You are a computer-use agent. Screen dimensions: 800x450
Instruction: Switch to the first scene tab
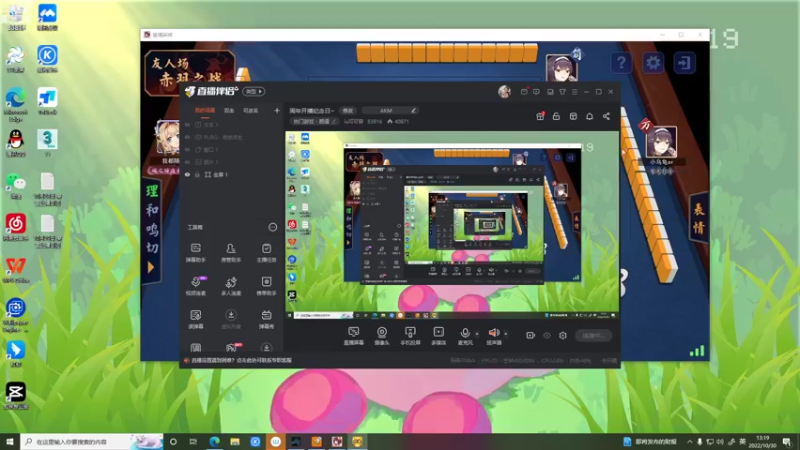click(205, 111)
